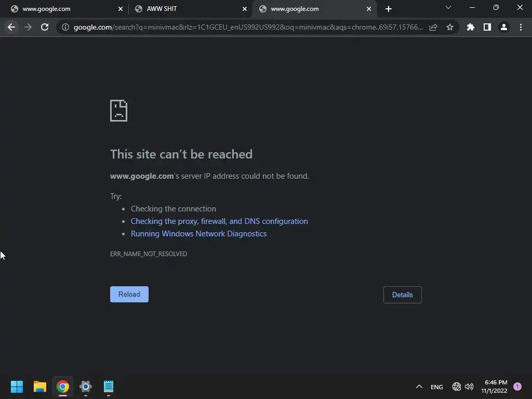The height and width of the screenshot is (399, 532).
Task: Bookmark this tab with star icon
Action: click(x=450, y=27)
